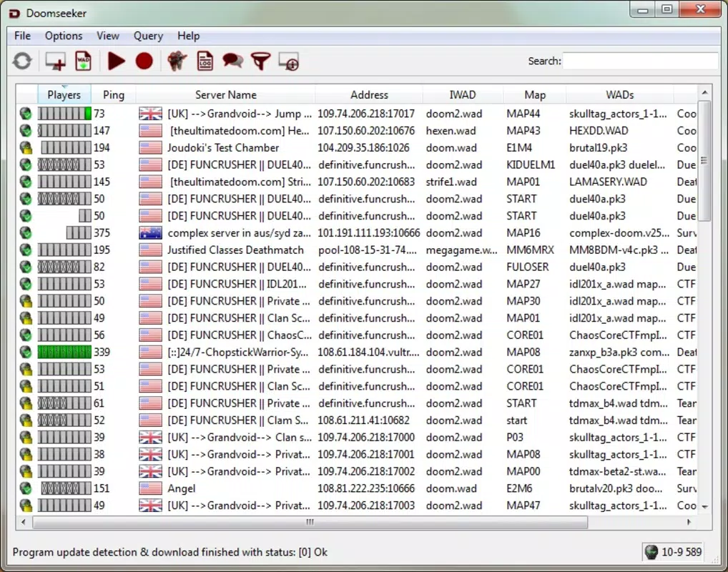Screen dimensions: 728x572
Task: Select the complex server in aus/syd row
Action: 357,232
